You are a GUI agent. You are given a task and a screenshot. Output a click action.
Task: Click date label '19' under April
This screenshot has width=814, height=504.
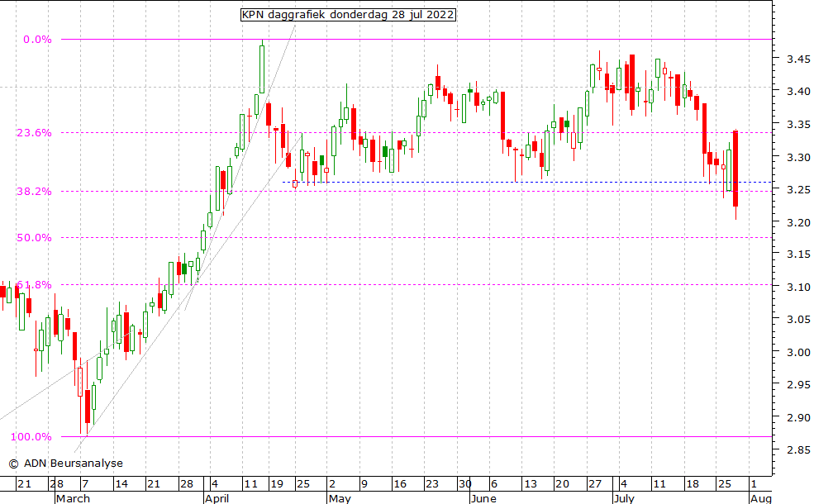click(x=277, y=484)
